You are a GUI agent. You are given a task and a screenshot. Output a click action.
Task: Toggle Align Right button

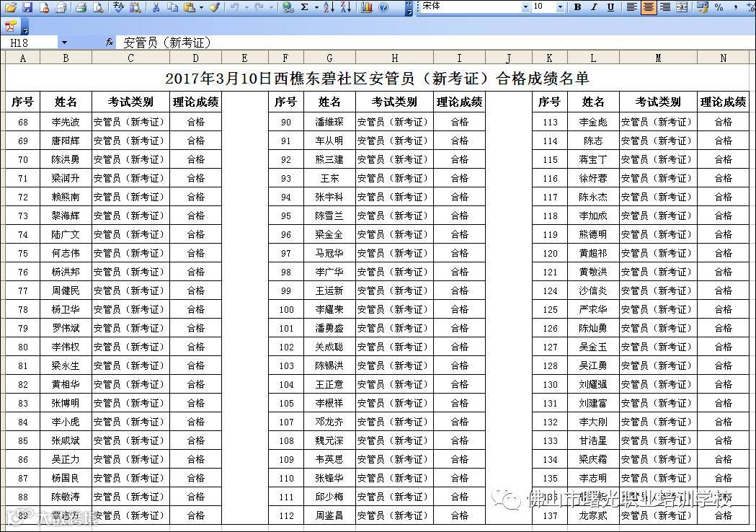point(665,6)
